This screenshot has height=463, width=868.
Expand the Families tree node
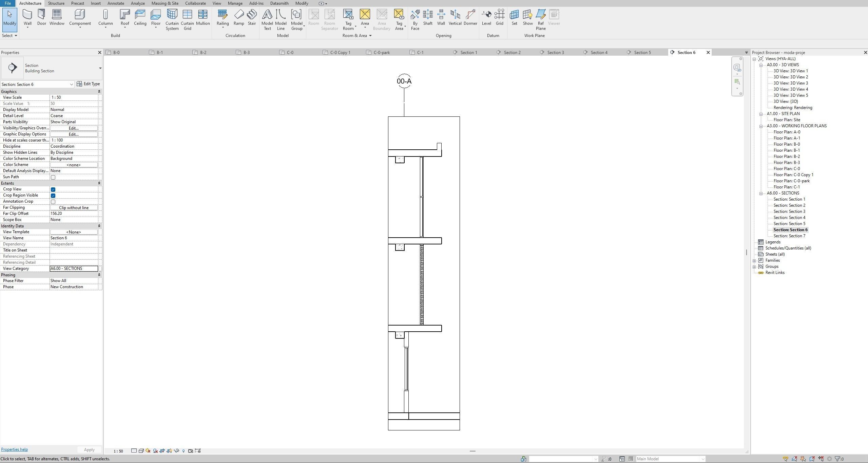[754, 261]
